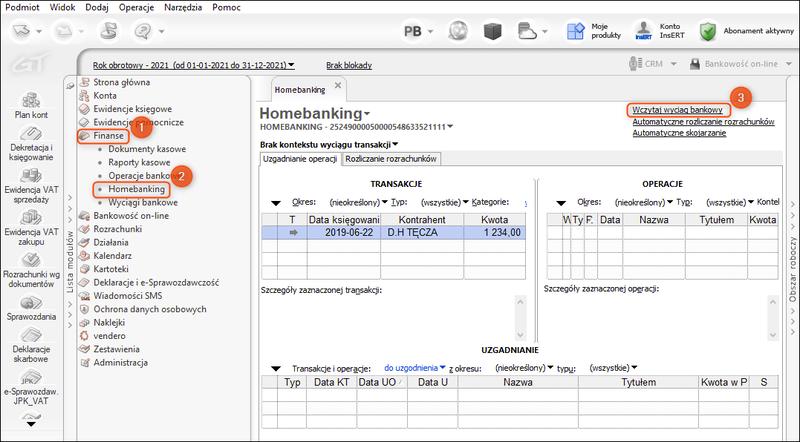800x442 pixels.
Task: Open the Zestawienia module
Action: (116, 349)
